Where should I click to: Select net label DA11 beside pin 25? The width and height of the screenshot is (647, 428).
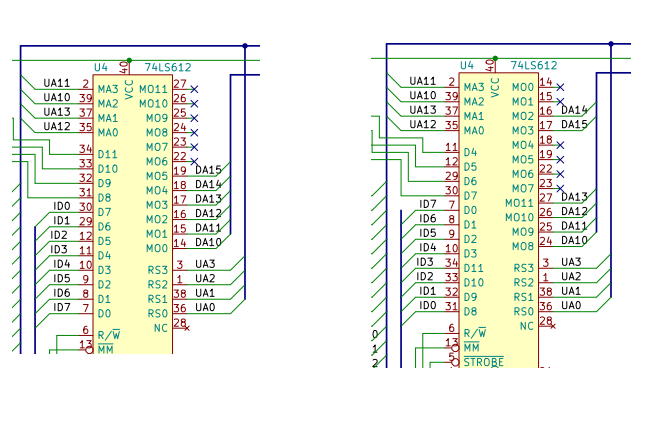tap(574, 226)
